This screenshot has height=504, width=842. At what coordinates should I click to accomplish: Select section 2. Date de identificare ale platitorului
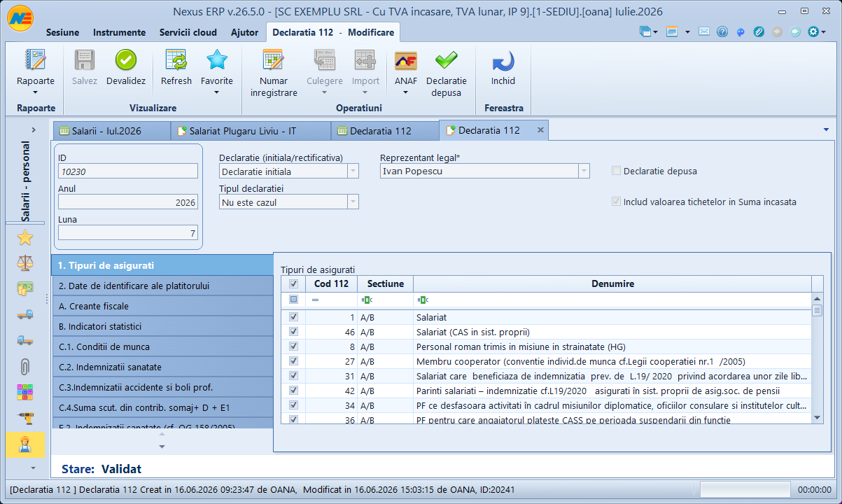(162, 286)
